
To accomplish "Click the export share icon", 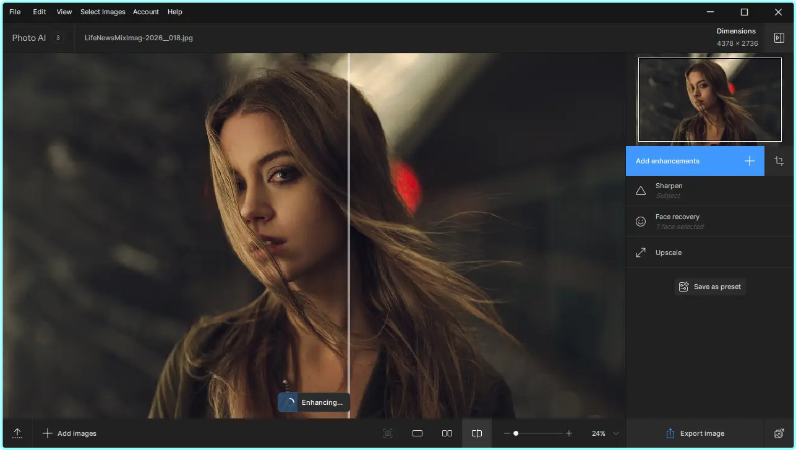I will click(x=670, y=433).
